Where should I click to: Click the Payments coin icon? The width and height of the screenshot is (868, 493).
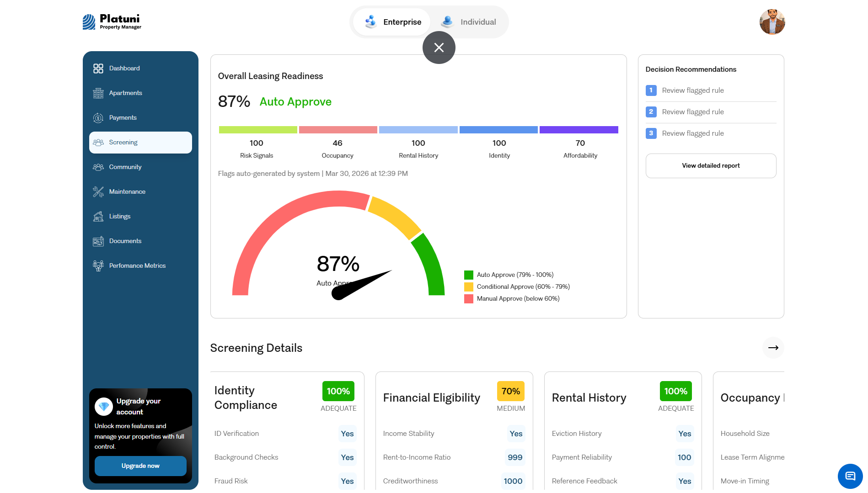coord(98,118)
